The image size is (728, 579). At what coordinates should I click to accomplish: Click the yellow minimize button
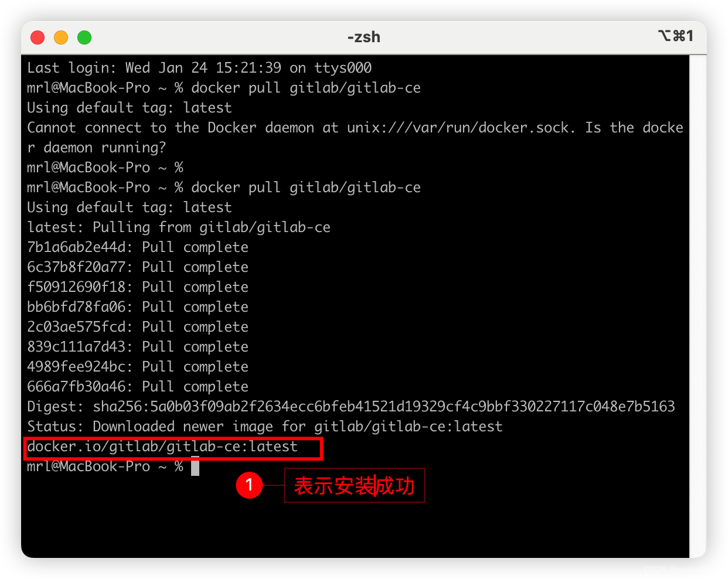[x=60, y=37]
